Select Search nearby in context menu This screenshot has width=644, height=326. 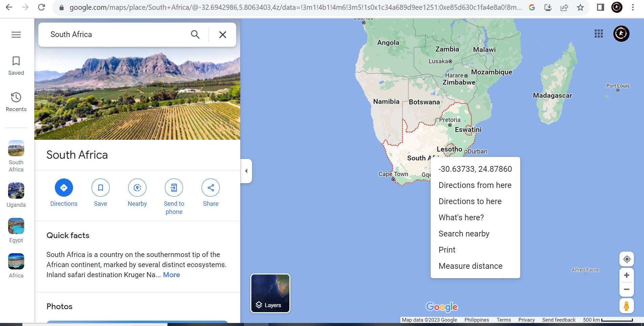[475, 234]
